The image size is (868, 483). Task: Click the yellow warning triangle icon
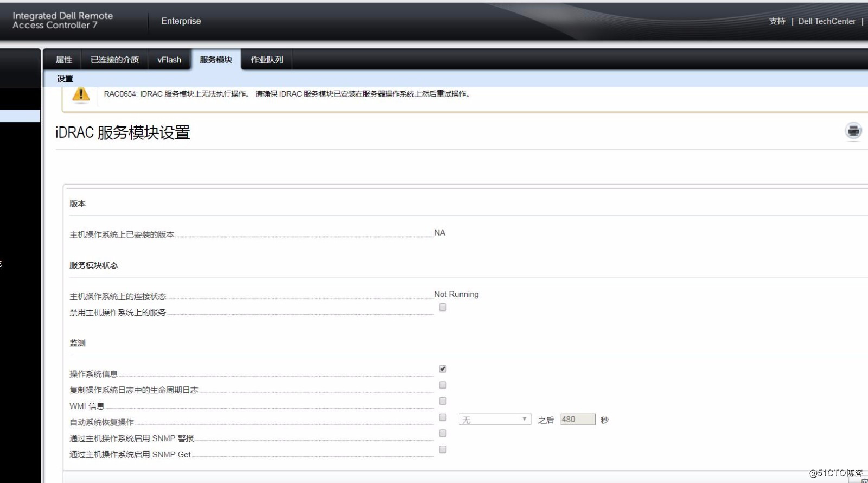point(81,95)
